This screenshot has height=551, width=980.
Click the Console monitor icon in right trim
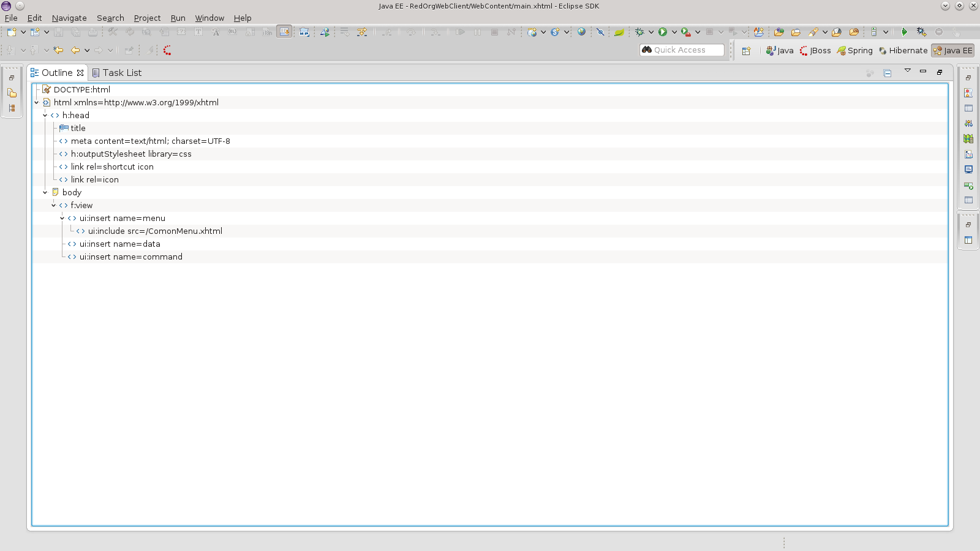(x=968, y=170)
